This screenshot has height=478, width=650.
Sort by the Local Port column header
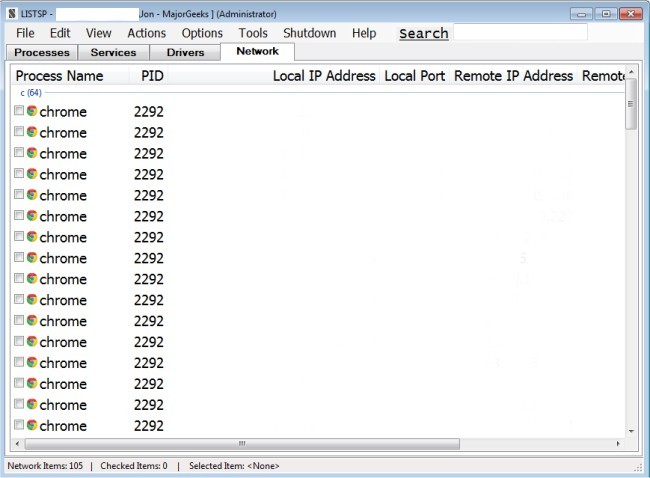point(415,76)
